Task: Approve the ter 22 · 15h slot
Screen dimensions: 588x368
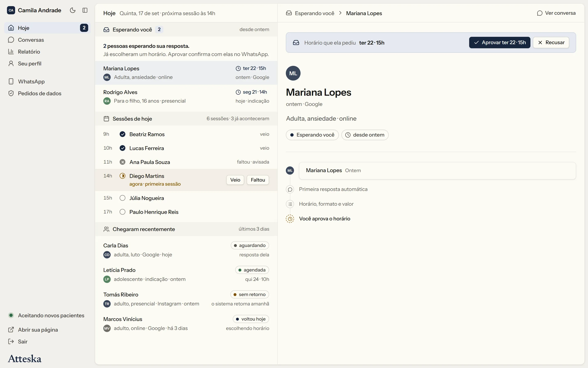Action: click(x=500, y=43)
